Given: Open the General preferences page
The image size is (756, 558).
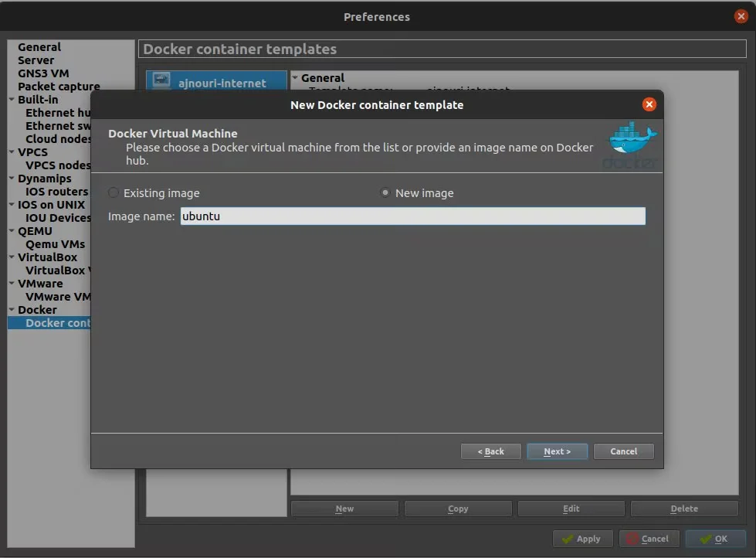Looking at the screenshot, I should coord(39,47).
